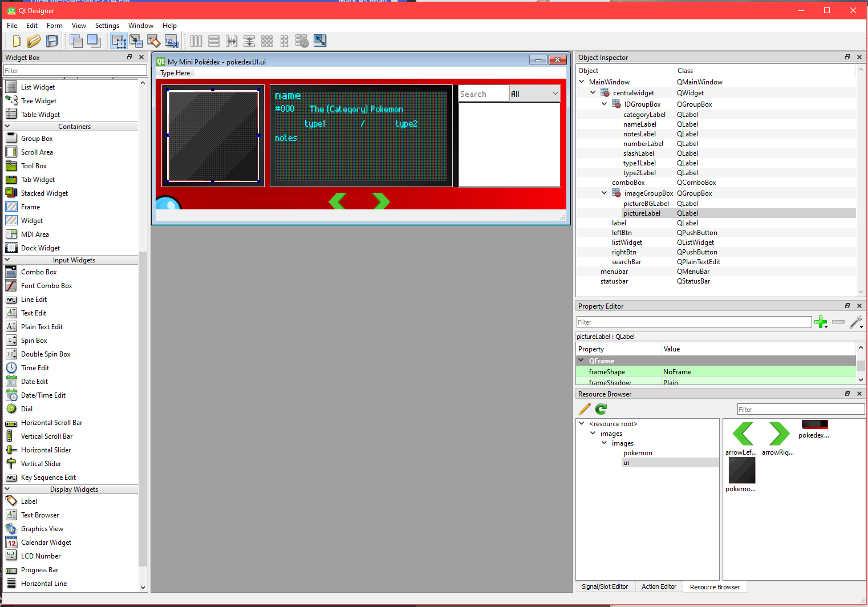Lay out widgets in a grid
Screen dimensions: 868x607
[x=267, y=41]
